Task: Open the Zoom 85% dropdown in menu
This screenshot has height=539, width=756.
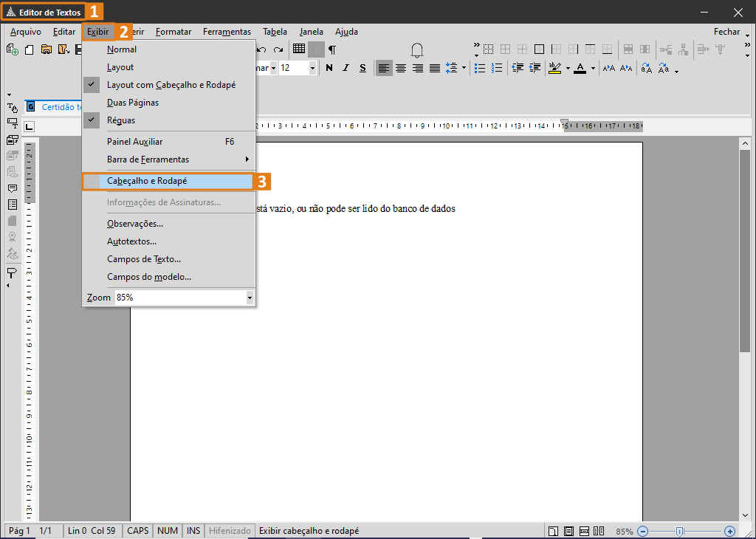Action: click(250, 298)
